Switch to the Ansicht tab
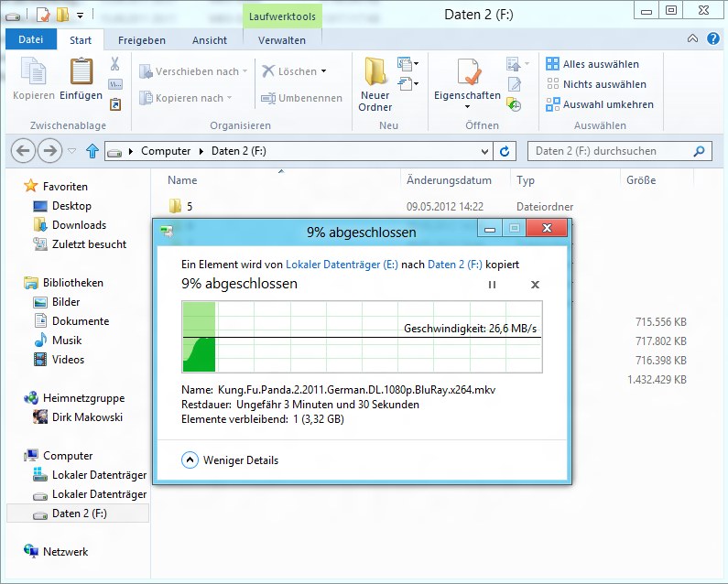728x584 pixels. coord(210,40)
